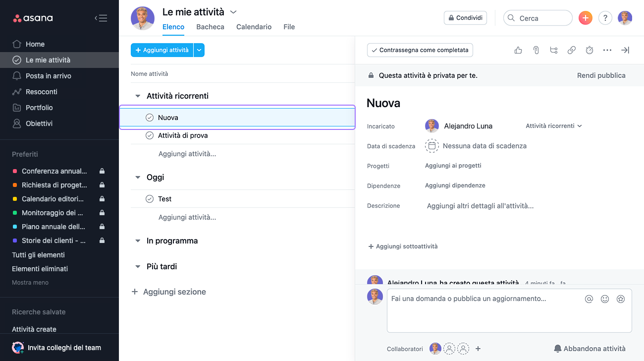Switch to the Bacheca tab
The height and width of the screenshot is (361, 644).
coord(210,27)
